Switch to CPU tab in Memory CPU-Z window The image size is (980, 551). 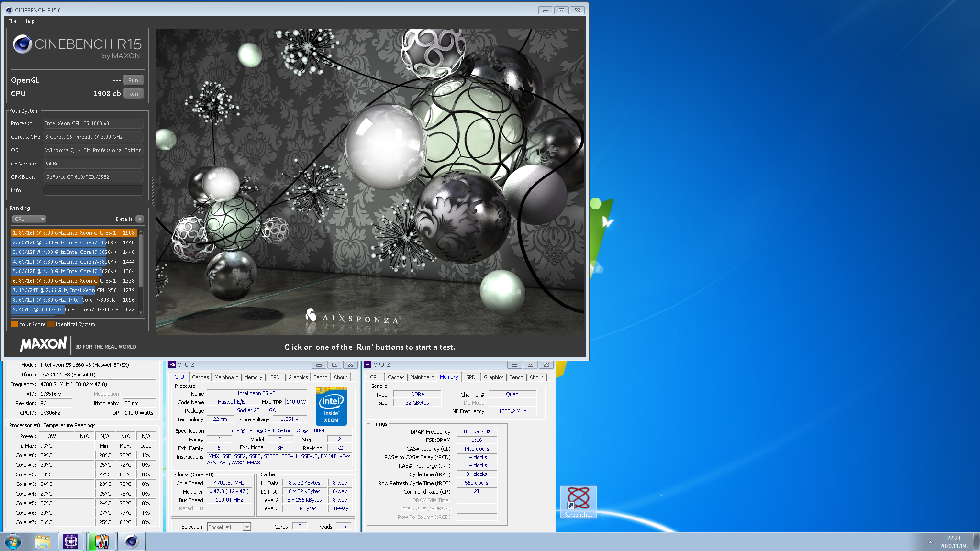(x=375, y=377)
